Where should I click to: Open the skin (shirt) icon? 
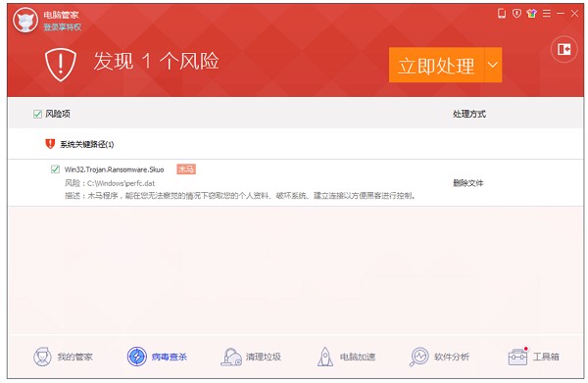click(531, 14)
